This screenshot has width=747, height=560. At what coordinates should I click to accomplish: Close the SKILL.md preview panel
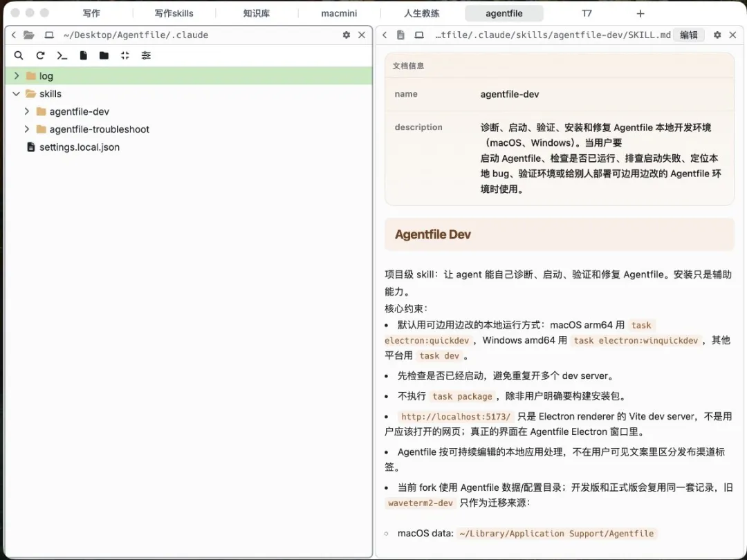click(732, 35)
